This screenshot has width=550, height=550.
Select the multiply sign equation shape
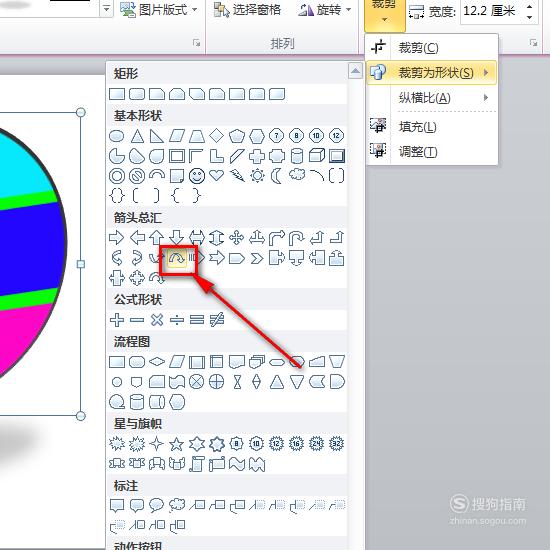pyautogui.click(x=157, y=320)
